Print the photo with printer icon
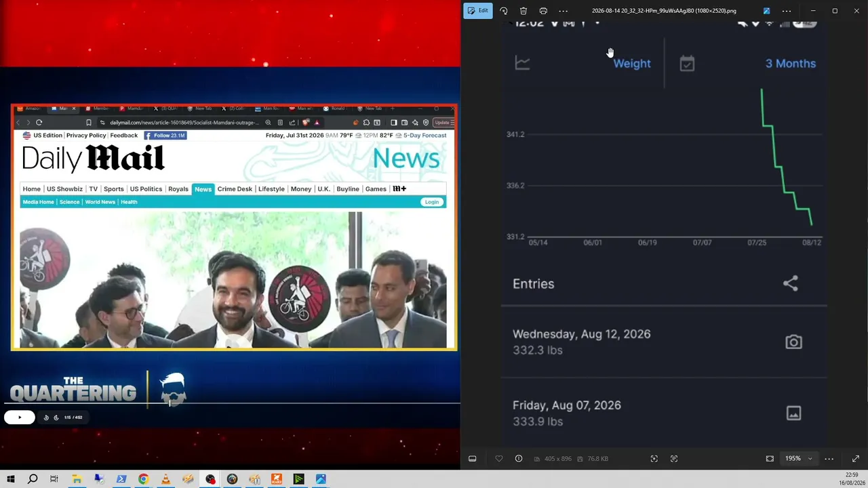This screenshot has height=488, width=868. click(543, 11)
